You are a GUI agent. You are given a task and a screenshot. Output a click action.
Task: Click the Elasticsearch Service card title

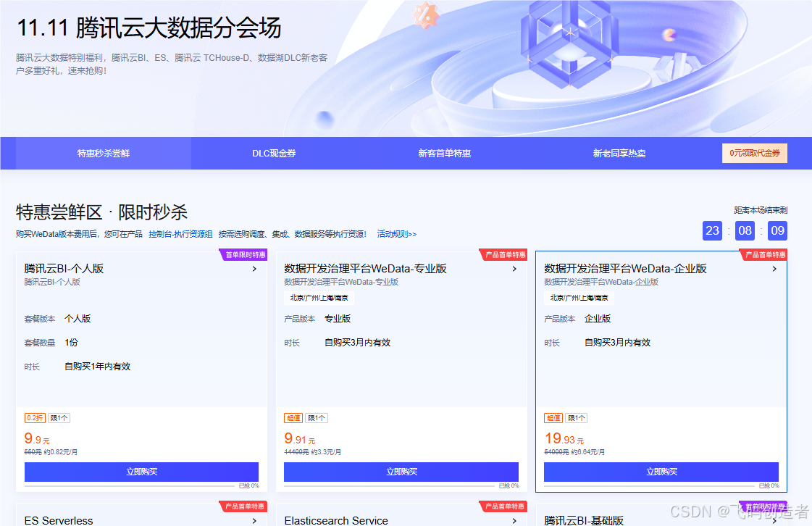click(336, 520)
